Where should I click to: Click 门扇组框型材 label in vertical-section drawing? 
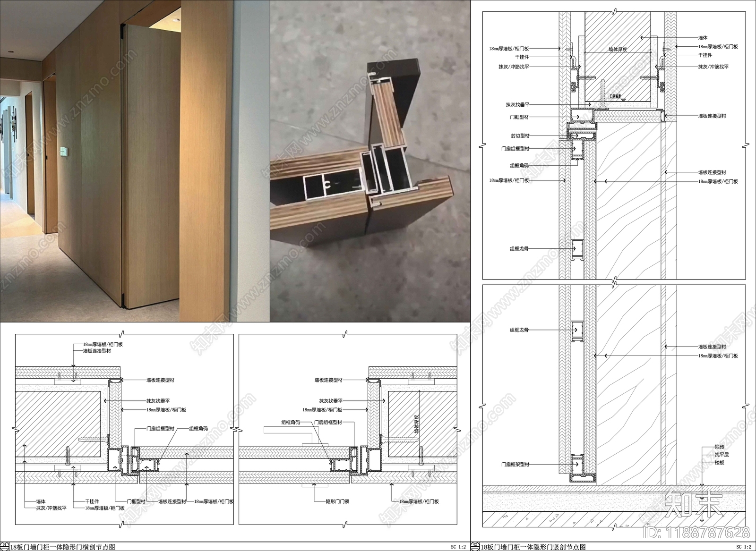tap(515, 149)
